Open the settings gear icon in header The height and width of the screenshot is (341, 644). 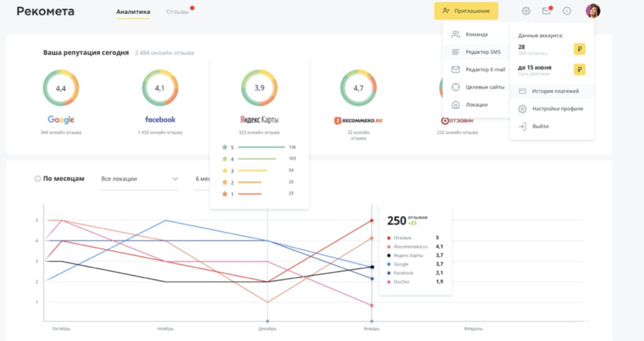526,11
